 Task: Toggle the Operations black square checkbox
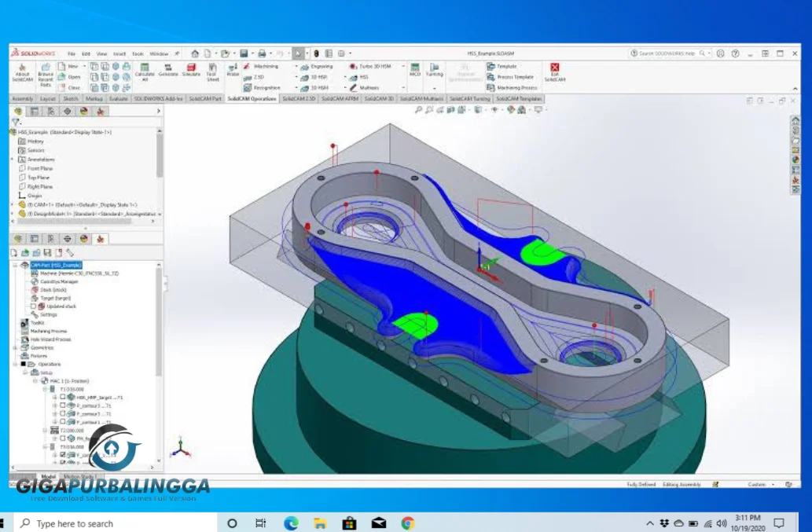coord(24,365)
